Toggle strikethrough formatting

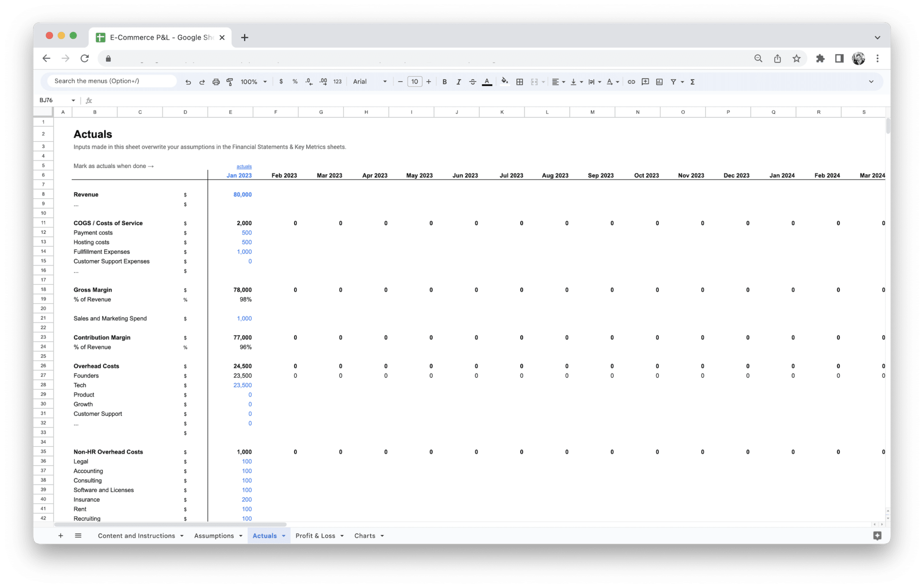click(x=472, y=82)
